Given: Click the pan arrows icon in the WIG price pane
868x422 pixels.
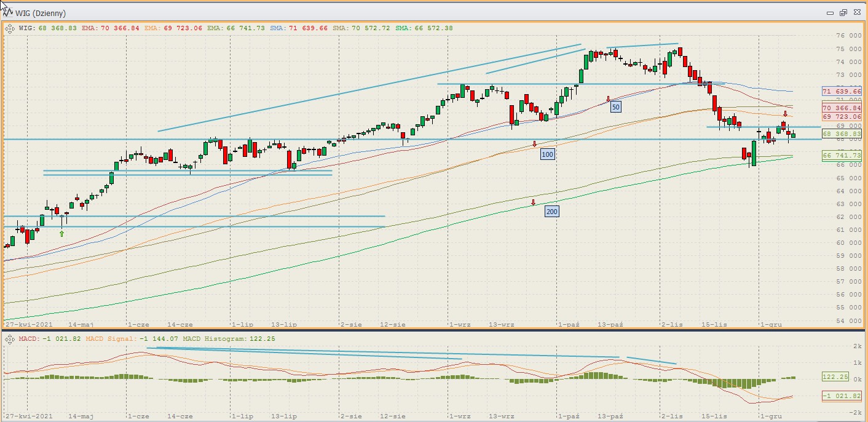Looking at the screenshot, I should click(x=9, y=28).
